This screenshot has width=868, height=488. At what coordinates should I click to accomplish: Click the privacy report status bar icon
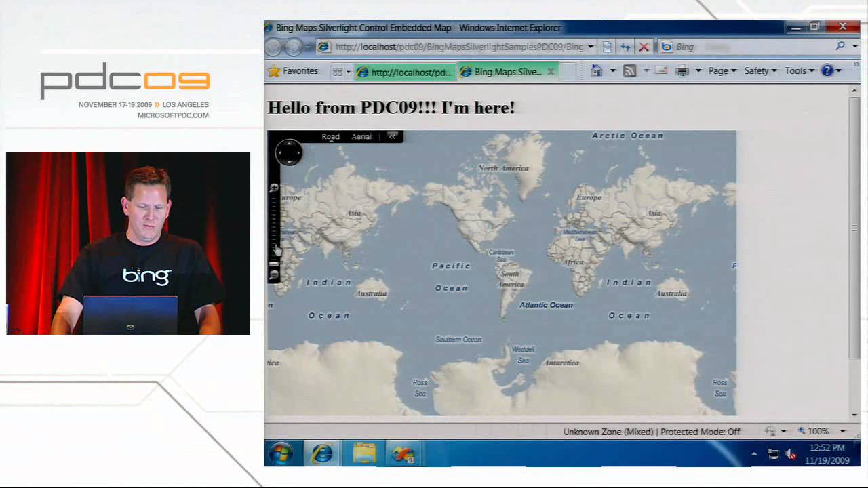[x=770, y=431]
